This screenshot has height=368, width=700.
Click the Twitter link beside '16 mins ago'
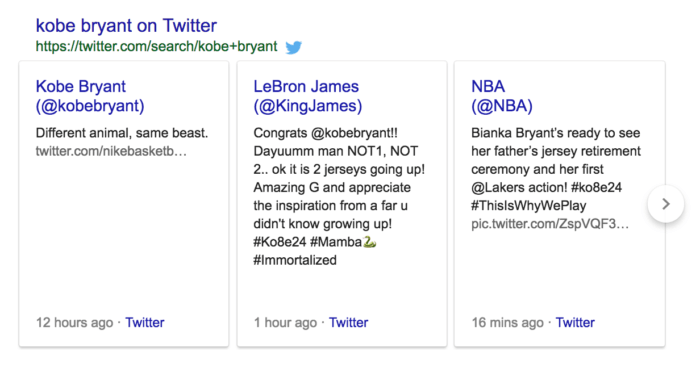[x=575, y=322]
